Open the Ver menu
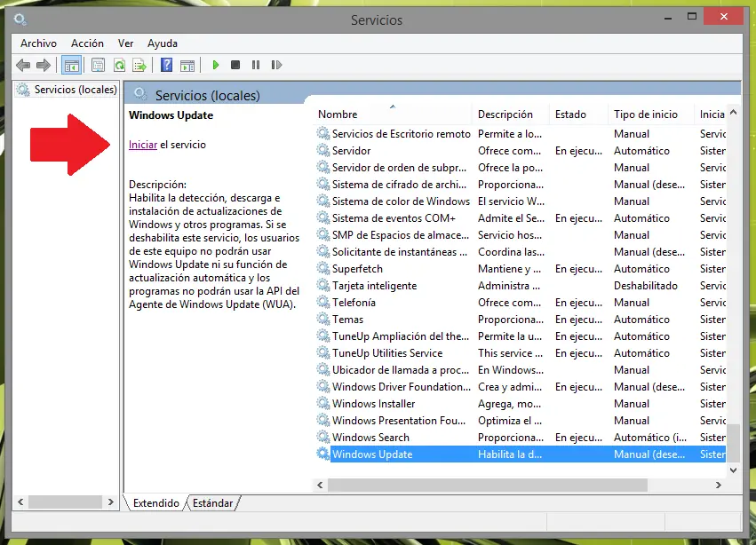756x545 pixels. tap(125, 43)
